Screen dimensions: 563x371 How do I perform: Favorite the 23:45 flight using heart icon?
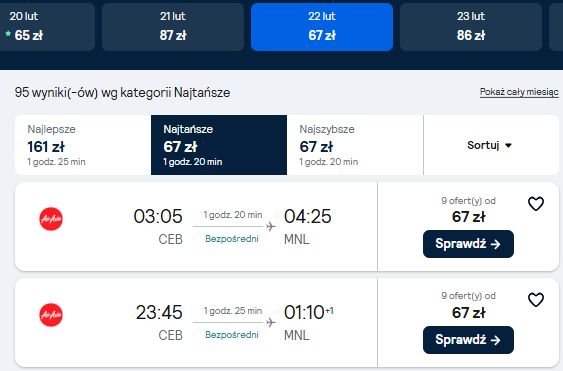point(536,300)
